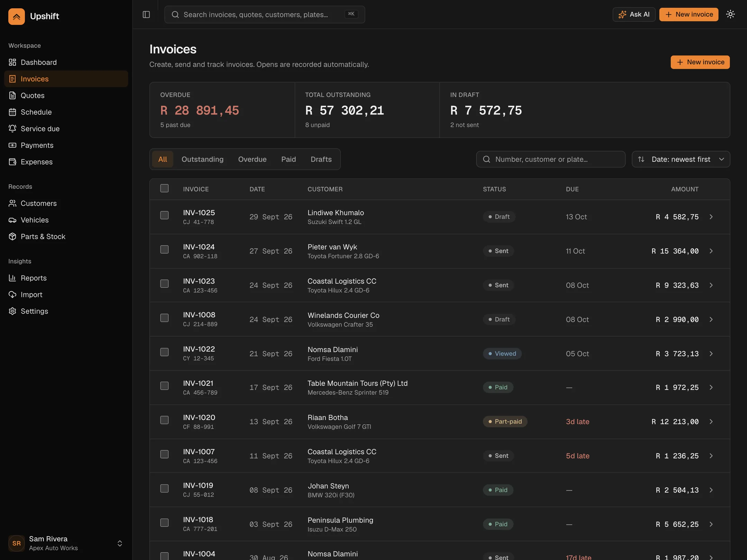This screenshot has width=747, height=560.
Task: Click the 5d late due value for INV-1007
Action: point(578,456)
